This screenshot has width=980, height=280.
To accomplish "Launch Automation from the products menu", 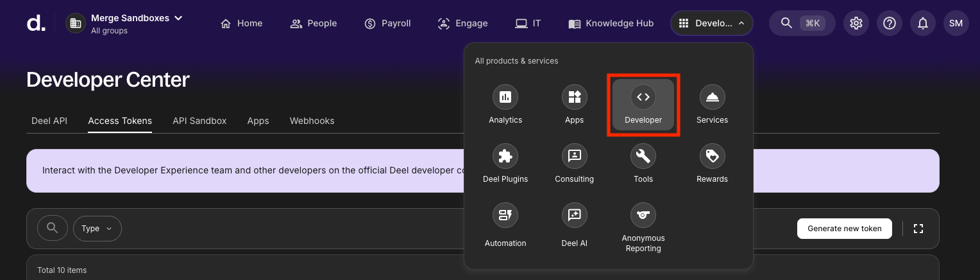I will [505, 215].
